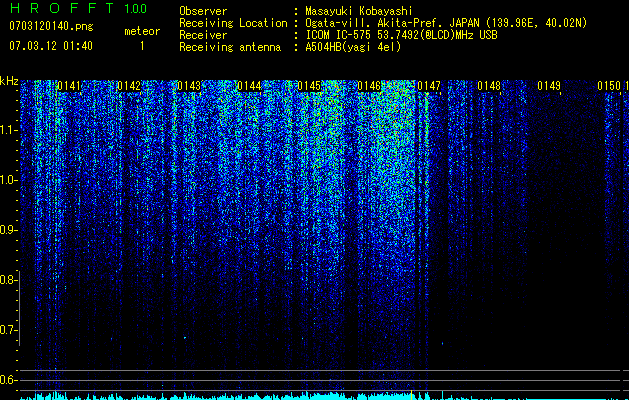This screenshot has width=629, height=400.
Task: Click the file name 0703120140.png
Action: [x=51, y=27]
